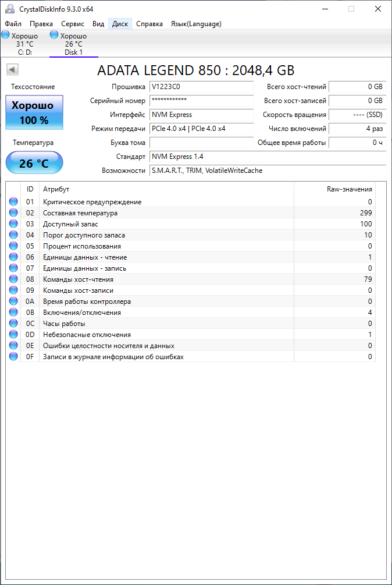The width and height of the screenshot is (392, 585).
Task: Click the Общее время работы value 0 ч
Action: pos(358,143)
